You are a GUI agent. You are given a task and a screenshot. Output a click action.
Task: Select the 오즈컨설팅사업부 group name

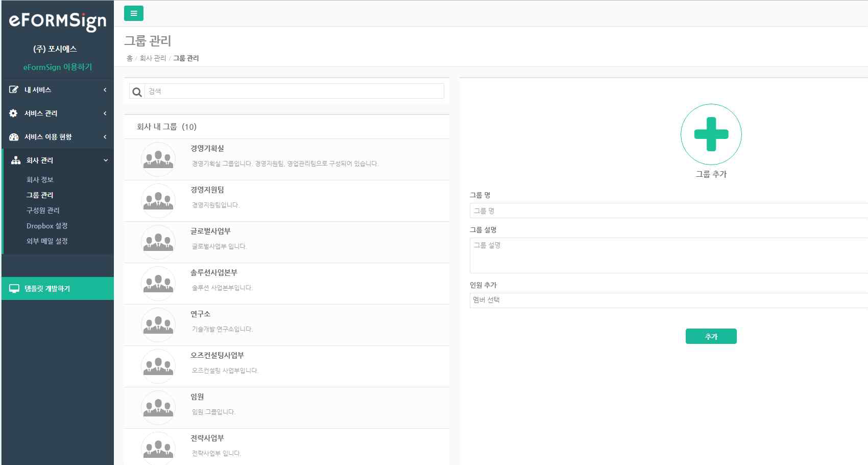[x=217, y=356]
